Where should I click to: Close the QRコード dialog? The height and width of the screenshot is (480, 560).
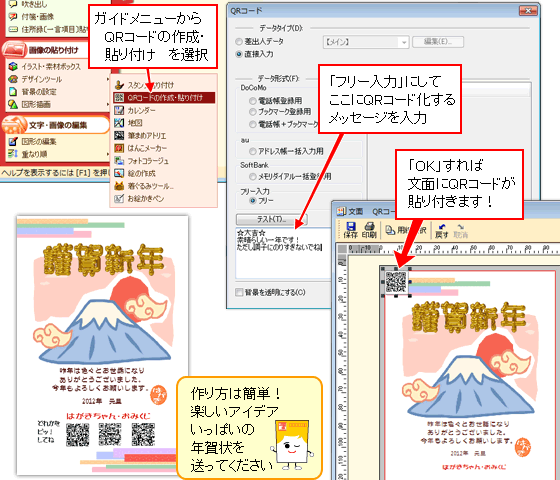tap(528, 11)
